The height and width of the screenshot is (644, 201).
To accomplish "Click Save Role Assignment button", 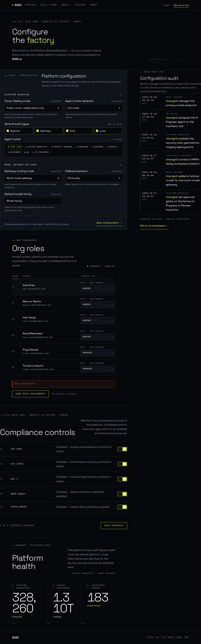I will click(x=30, y=394).
